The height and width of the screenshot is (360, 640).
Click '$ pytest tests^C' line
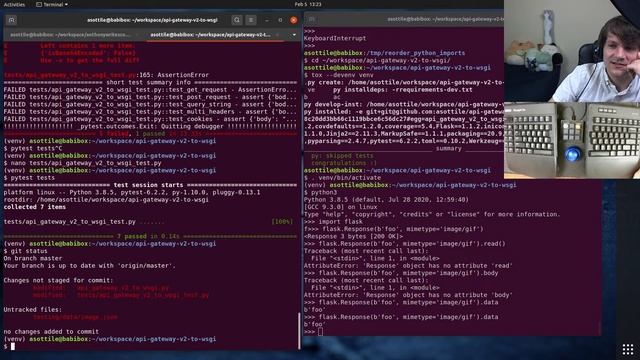(x=33, y=148)
